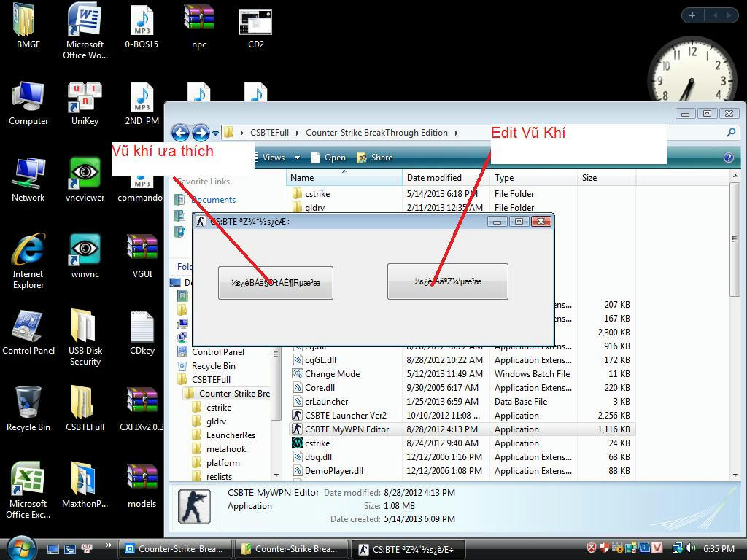This screenshot has width=747, height=560.
Task: Open winvnc desktop shortcut
Action: (x=85, y=256)
